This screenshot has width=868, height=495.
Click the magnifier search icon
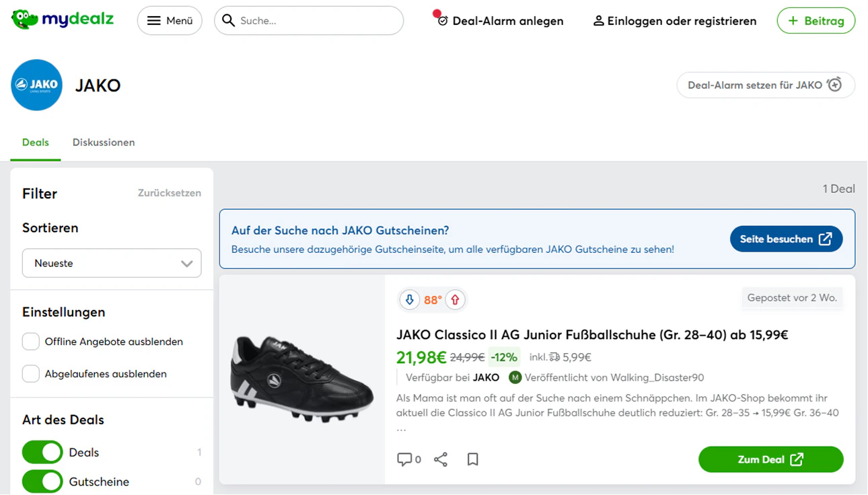click(229, 21)
